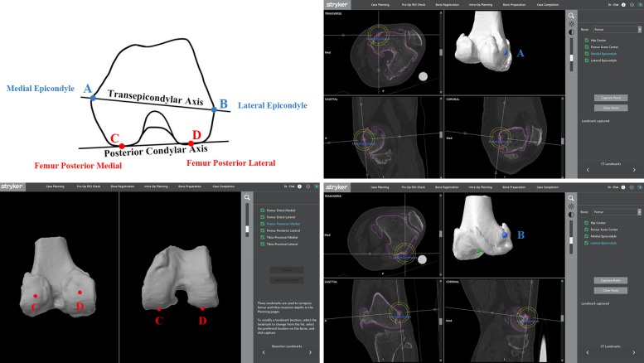Click the teal camera icon in the point A screen header

point(641,4)
